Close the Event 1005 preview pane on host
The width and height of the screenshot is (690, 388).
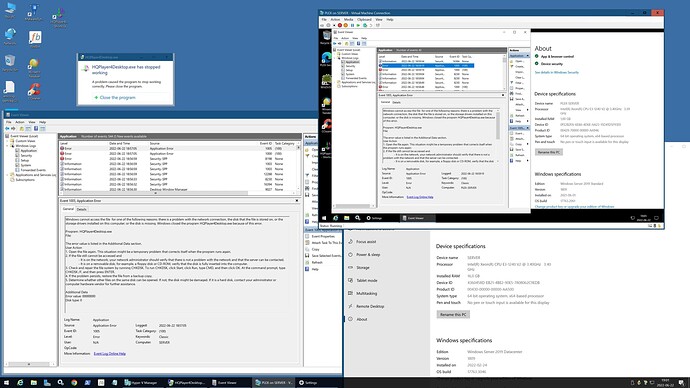pyautogui.click(x=297, y=201)
